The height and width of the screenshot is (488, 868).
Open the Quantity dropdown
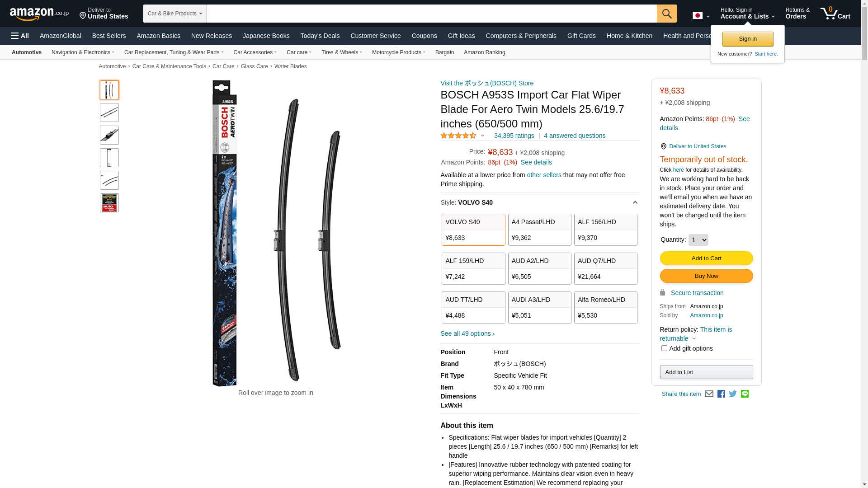click(x=698, y=240)
